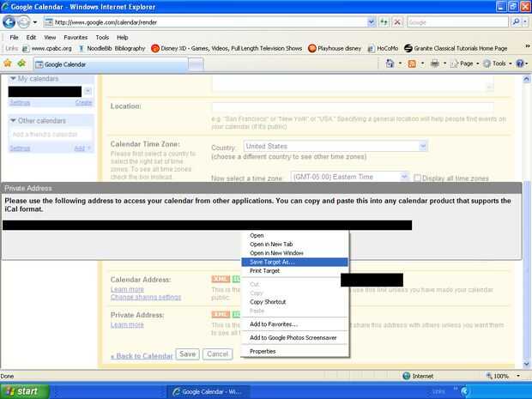Image resolution: width=532 pixels, height=399 pixels.
Task: Click the Add to Favorites star icon
Action: [21, 63]
